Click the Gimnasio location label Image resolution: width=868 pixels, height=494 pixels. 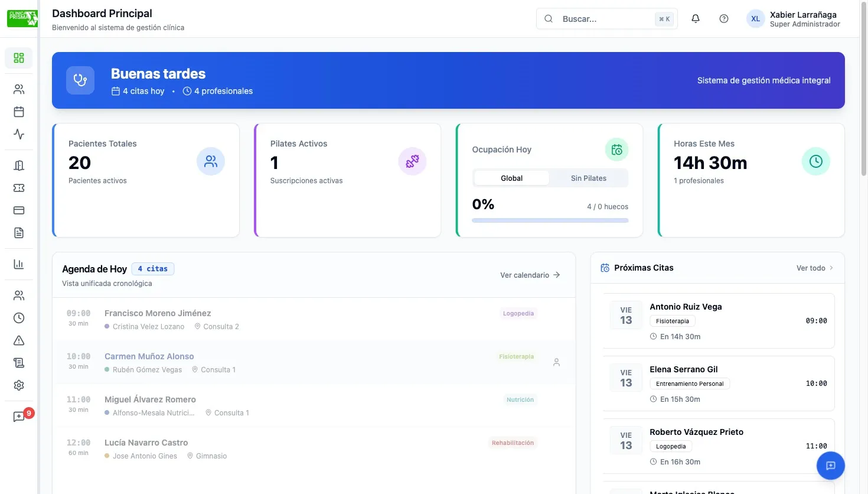(211, 456)
